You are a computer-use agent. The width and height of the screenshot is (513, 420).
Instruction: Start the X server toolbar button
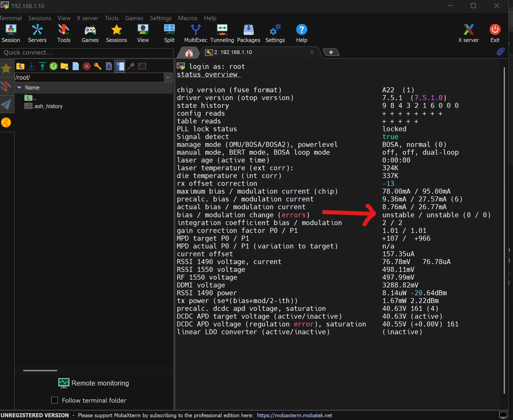(x=468, y=33)
